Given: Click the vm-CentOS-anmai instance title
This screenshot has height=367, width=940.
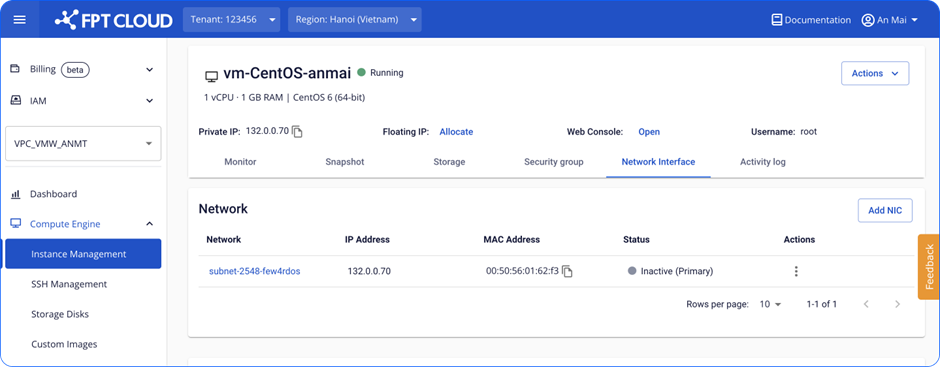Looking at the screenshot, I should click(x=287, y=74).
